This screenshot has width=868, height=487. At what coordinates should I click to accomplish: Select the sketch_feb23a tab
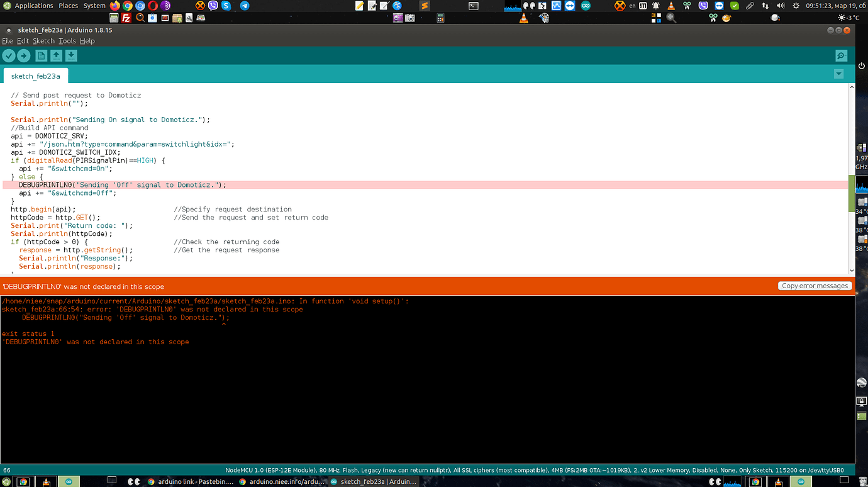tap(35, 76)
